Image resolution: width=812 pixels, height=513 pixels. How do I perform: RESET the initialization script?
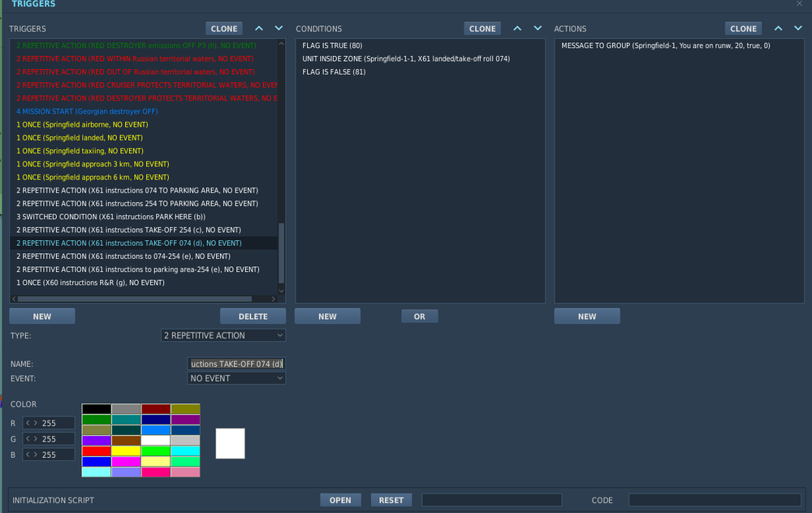click(391, 499)
